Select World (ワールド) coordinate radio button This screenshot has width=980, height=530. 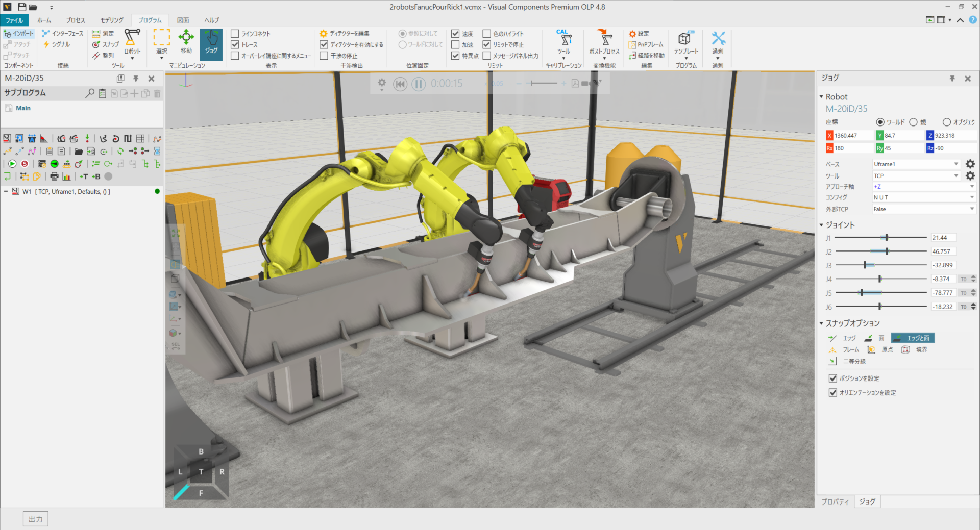(x=880, y=122)
